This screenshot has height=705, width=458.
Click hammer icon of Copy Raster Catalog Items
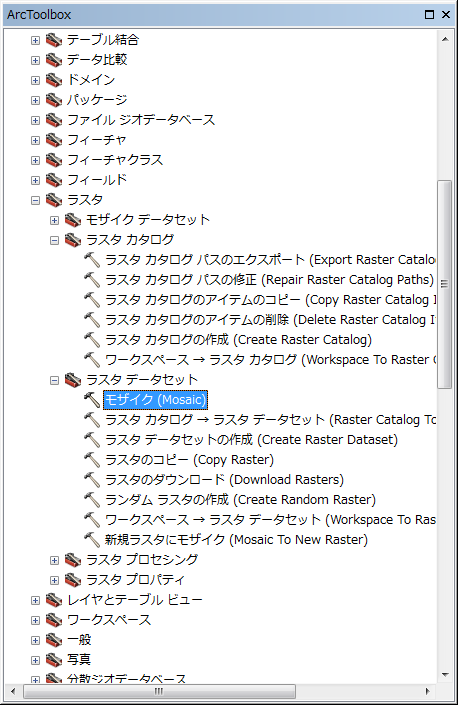point(92,300)
